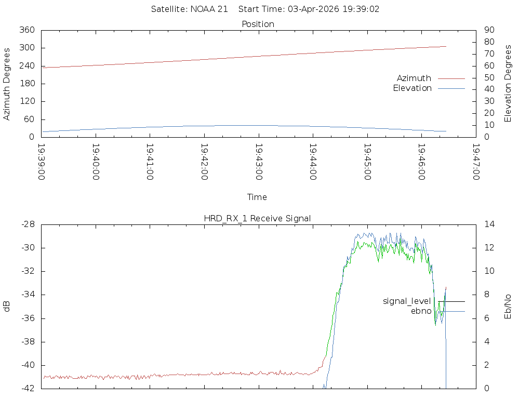Click the Satellite NOAA 21 header text
Image resolution: width=532 pixels, height=399 pixels.
pyautogui.click(x=189, y=9)
